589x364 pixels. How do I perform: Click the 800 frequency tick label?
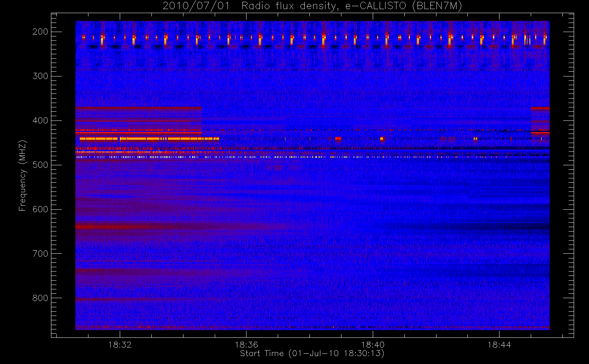point(40,298)
